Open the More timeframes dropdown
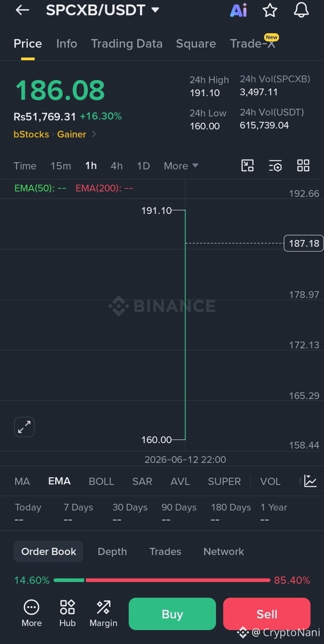The width and height of the screenshot is (324, 644). pos(181,166)
